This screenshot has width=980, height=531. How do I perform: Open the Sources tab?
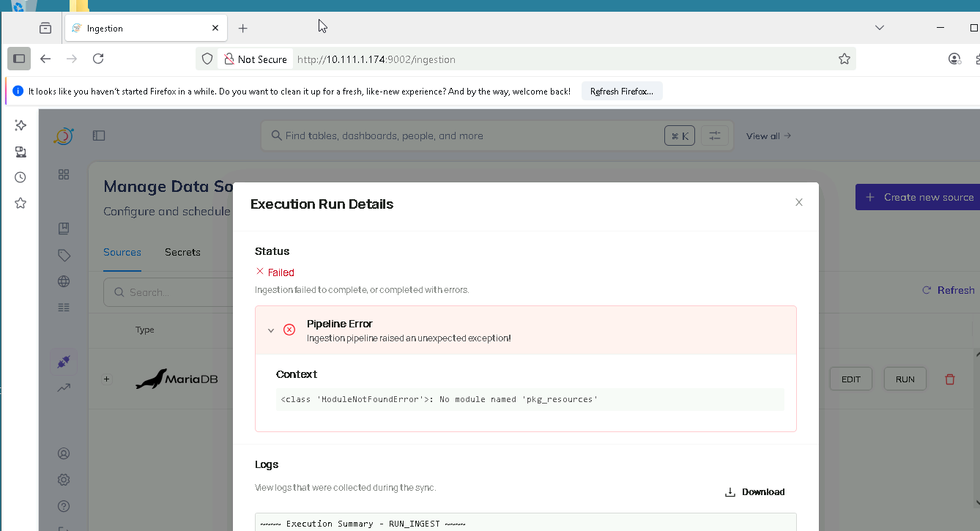click(122, 252)
